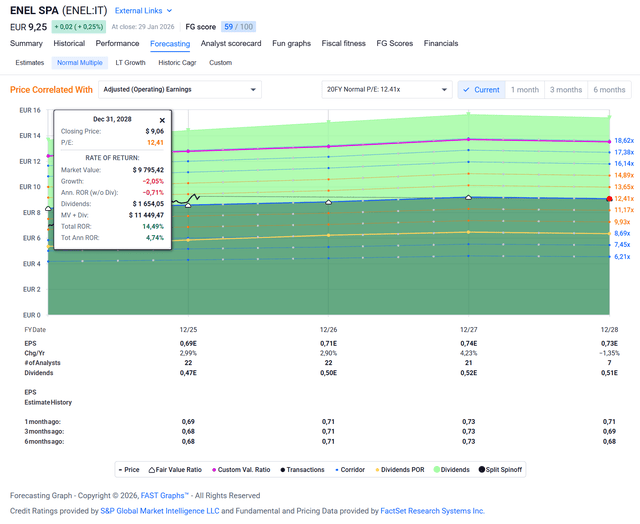Toggle the Corridor legend entry

350,470
